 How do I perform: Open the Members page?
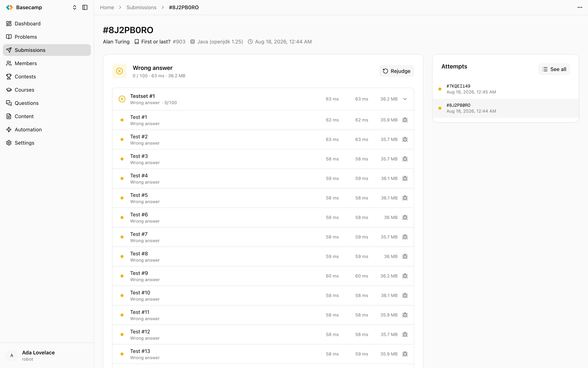[47, 63]
